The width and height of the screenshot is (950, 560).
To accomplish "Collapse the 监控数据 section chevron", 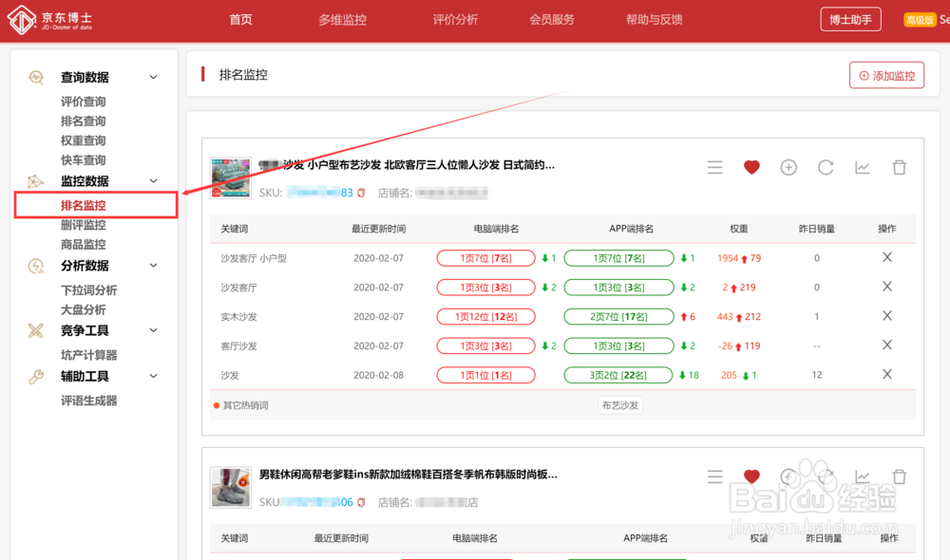I will [x=153, y=180].
